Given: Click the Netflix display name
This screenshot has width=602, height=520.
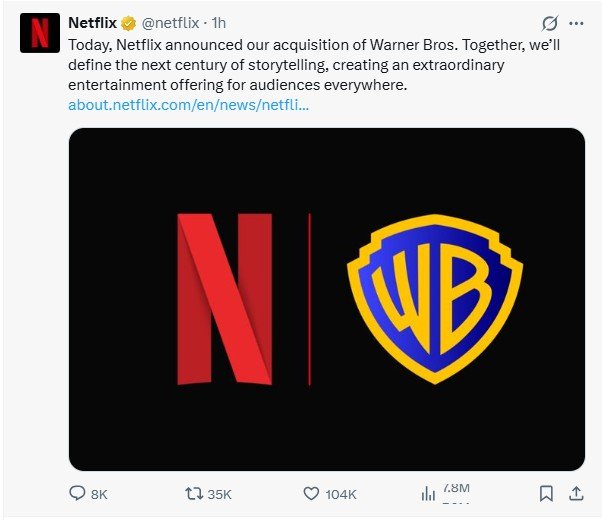Looking at the screenshot, I should click(93, 23).
